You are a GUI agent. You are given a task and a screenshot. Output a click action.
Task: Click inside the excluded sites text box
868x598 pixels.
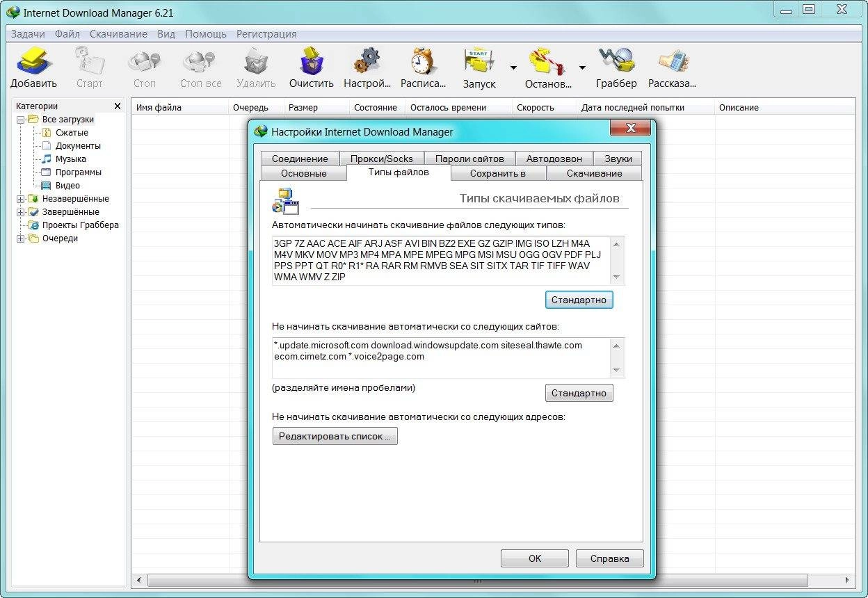coord(441,357)
